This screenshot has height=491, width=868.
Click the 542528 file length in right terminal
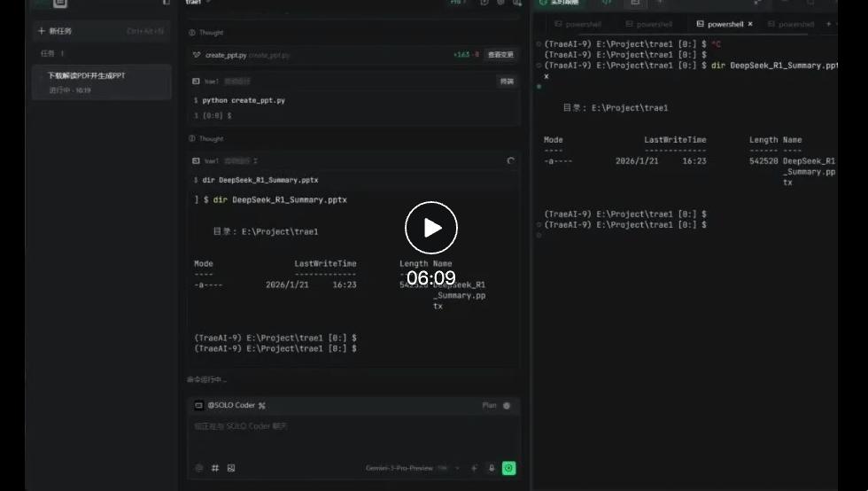coord(763,161)
